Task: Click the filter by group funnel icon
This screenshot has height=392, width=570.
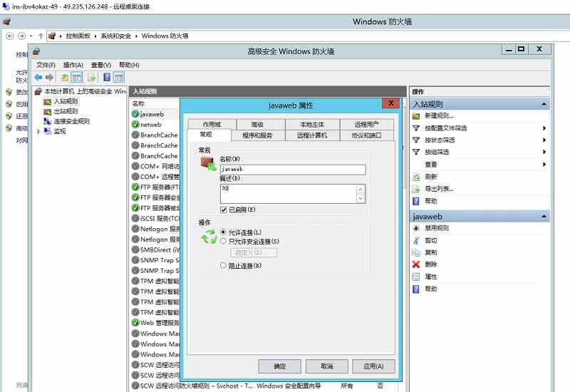Action: coord(416,152)
